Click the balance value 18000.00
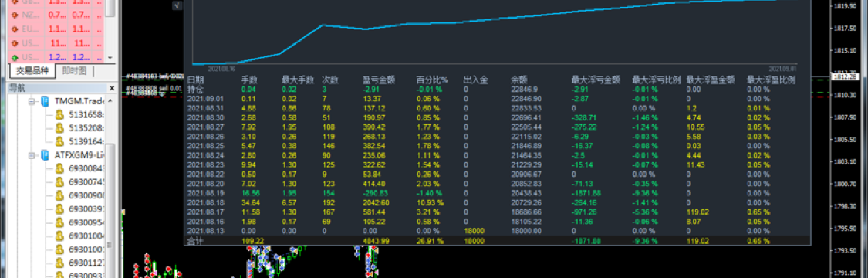 pos(526,232)
